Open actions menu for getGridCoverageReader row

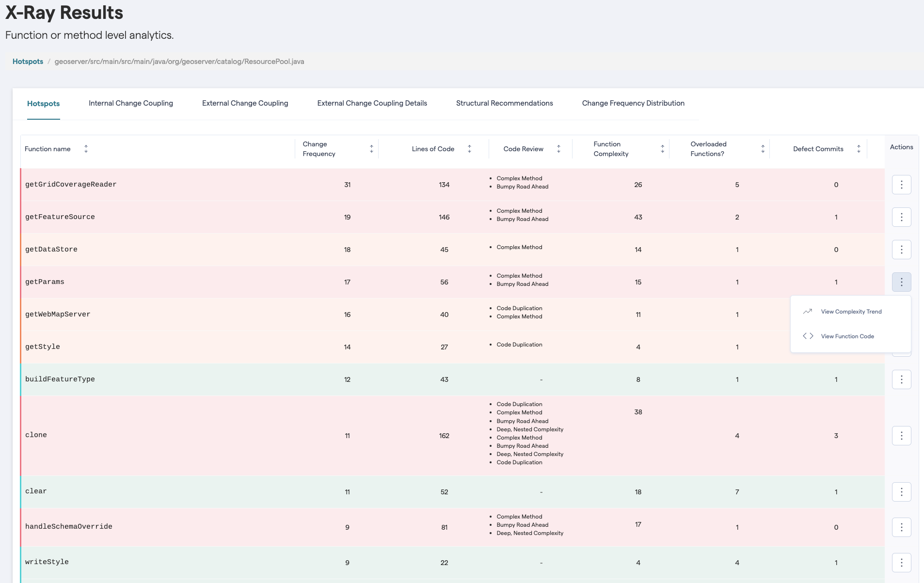tap(901, 185)
